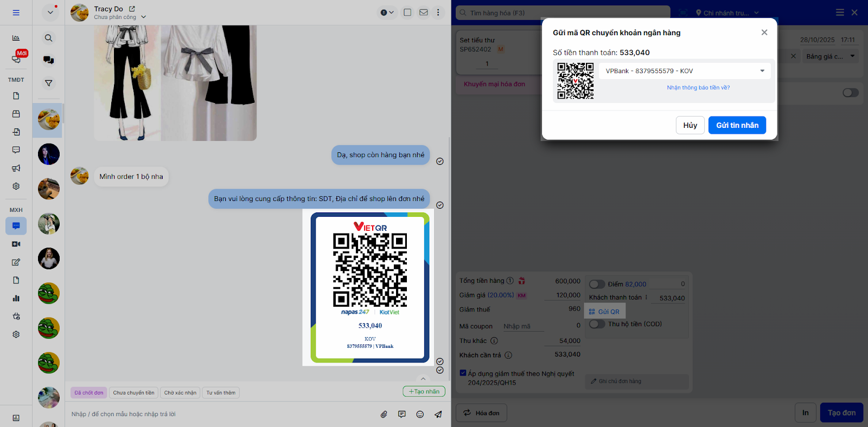Open the settings gear under TMĐT

[x=16, y=186]
